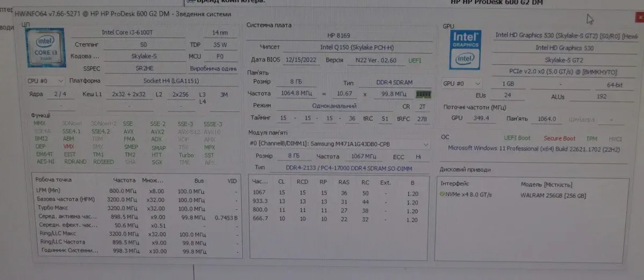Image resolution: width=644 pixels, height=280 pixels.
Task: Select the 1067 MHz memory timing row
Action: coord(333,192)
